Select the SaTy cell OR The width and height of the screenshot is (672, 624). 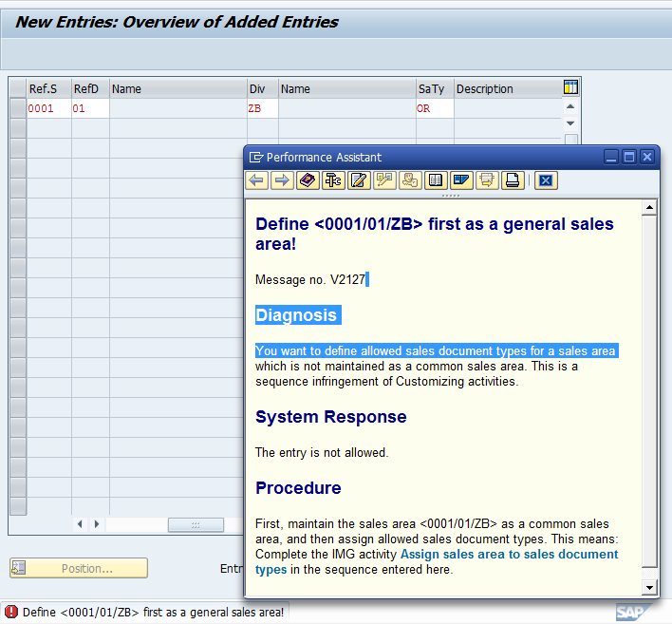[x=435, y=108]
